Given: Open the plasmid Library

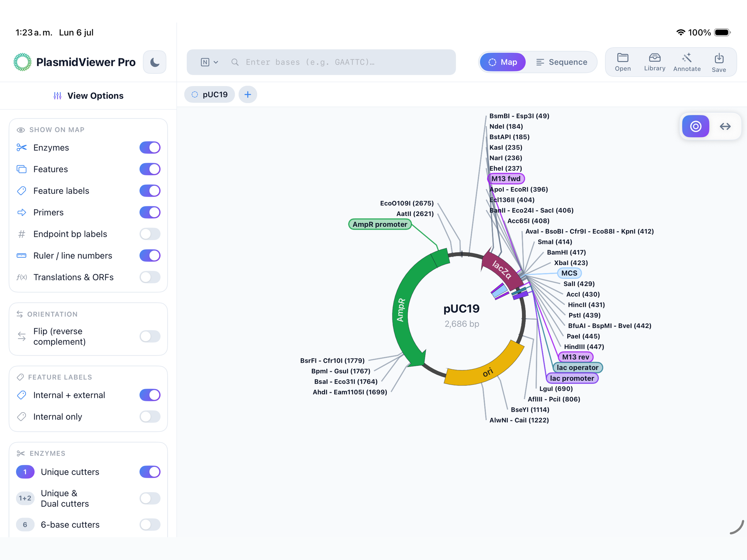Looking at the screenshot, I should point(654,62).
